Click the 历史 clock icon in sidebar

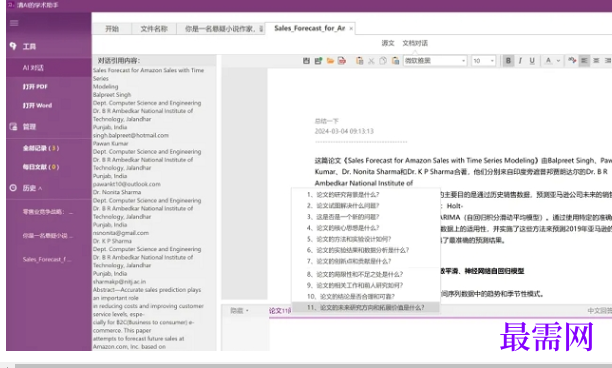pyautogui.click(x=13, y=188)
